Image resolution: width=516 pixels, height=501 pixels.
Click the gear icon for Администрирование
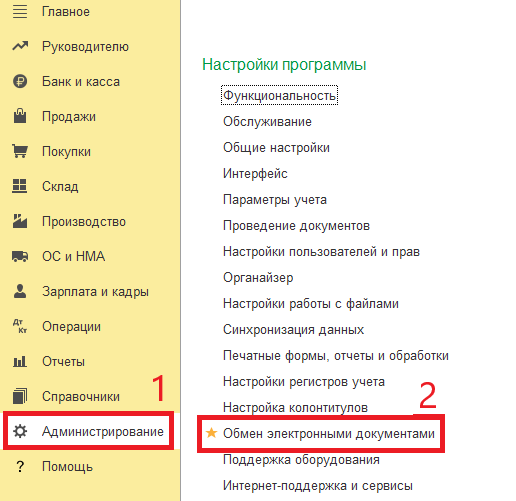pos(20,431)
